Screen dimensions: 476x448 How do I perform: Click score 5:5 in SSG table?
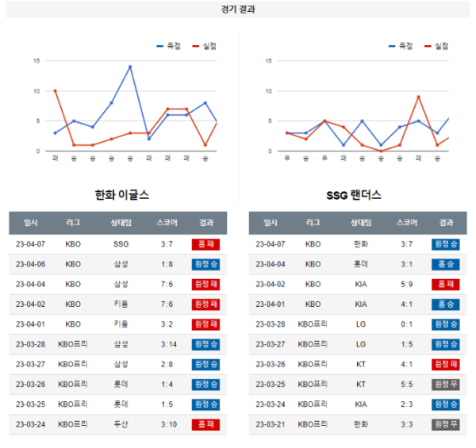(407, 385)
